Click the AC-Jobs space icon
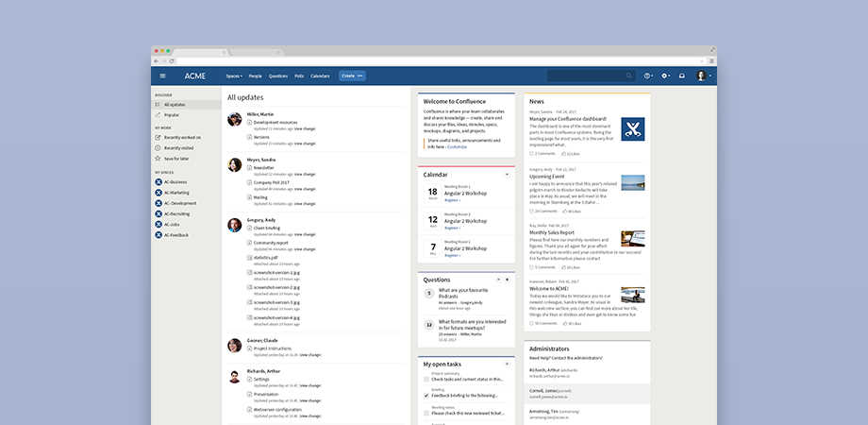This screenshot has width=868, height=425. pyautogui.click(x=159, y=225)
